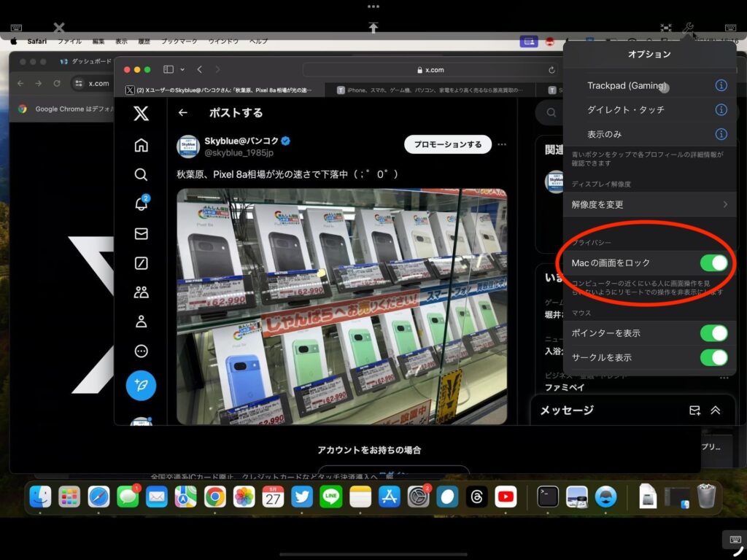Viewport: 747px width, 560px height.
Task: Open the @skyblue_1985jp handle link
Action: point(239,153)
